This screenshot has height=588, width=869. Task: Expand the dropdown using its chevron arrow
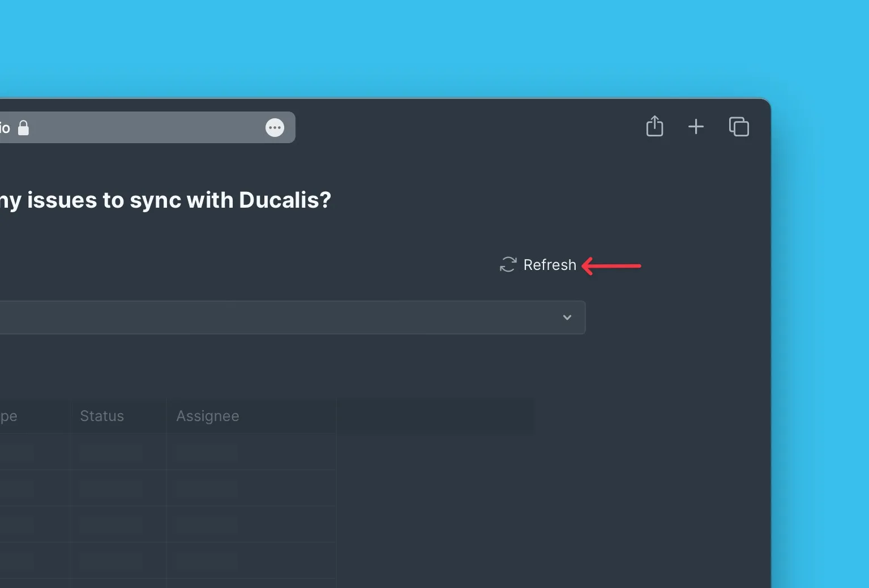pyautogui.click(x=567, y=317)
